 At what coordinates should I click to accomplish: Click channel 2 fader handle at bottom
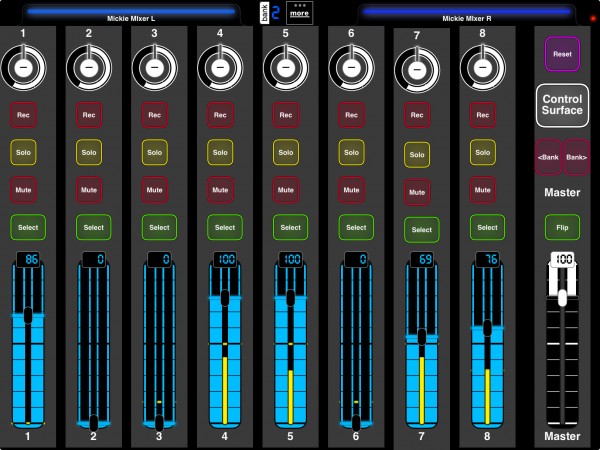point(93,423)
